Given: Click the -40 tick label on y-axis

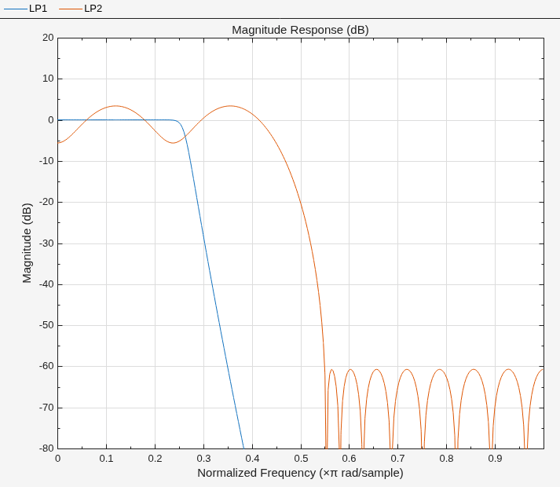Looking at the screenshot, I should point(46,284).
